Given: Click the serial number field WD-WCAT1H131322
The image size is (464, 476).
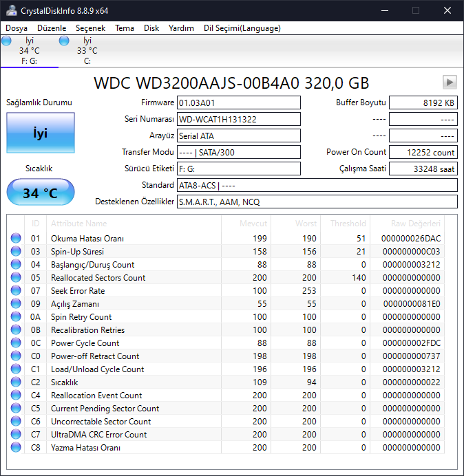Looking at the screenshot, I should pos(239,119).
